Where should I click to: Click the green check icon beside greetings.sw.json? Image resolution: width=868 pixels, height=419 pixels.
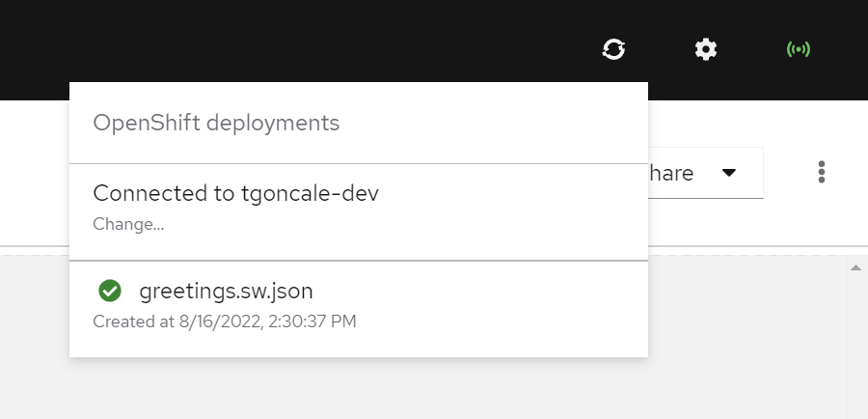110,290
